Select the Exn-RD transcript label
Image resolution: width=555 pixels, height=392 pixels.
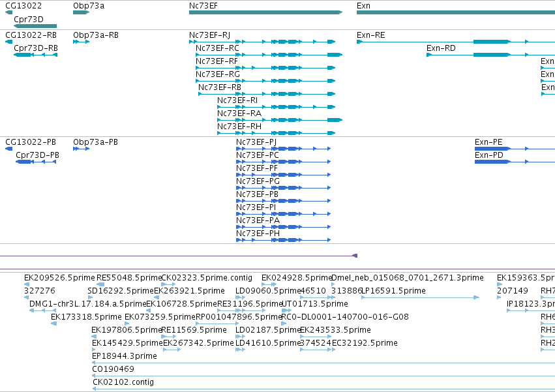point(441,48)
